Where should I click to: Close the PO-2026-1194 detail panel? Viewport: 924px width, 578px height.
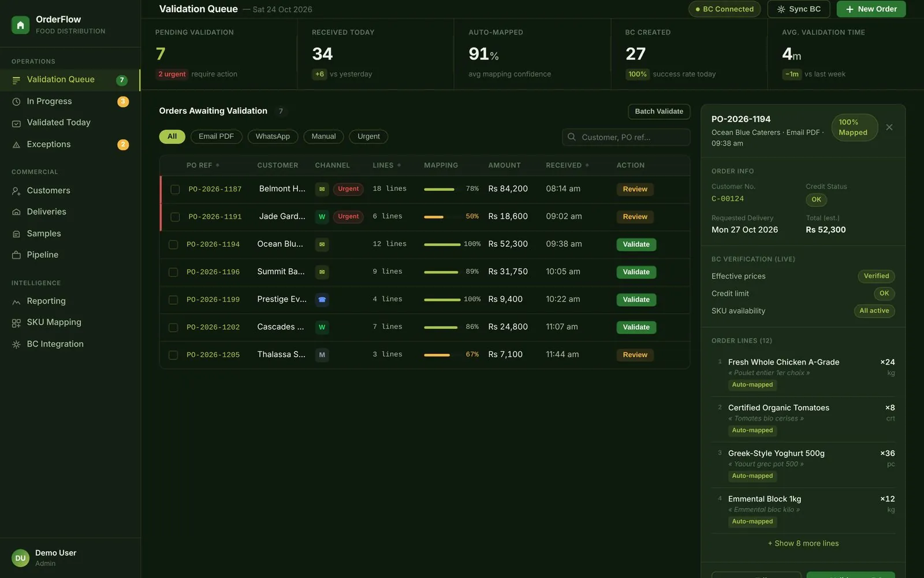point(889,127)
